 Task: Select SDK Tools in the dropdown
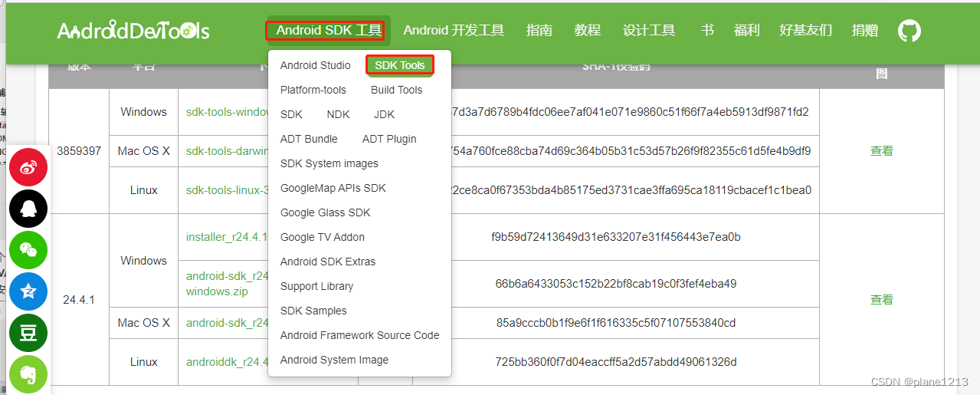point(400,65)
